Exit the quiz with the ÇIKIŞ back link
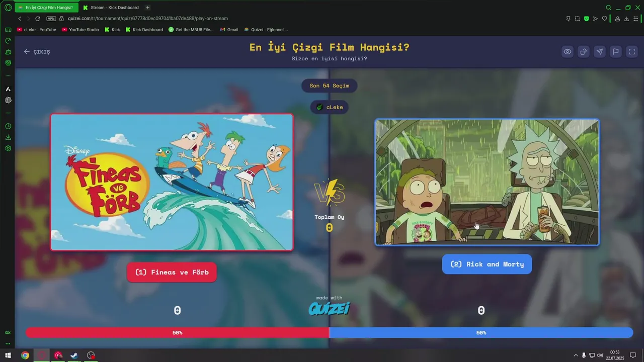This screenshot has width=644, height=362. click(37, 51)
